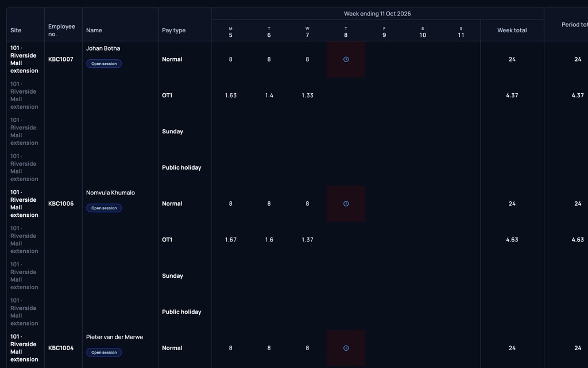Select the OT1 value 1.4
The image size is (588, 368).
(x=269, y=95)
